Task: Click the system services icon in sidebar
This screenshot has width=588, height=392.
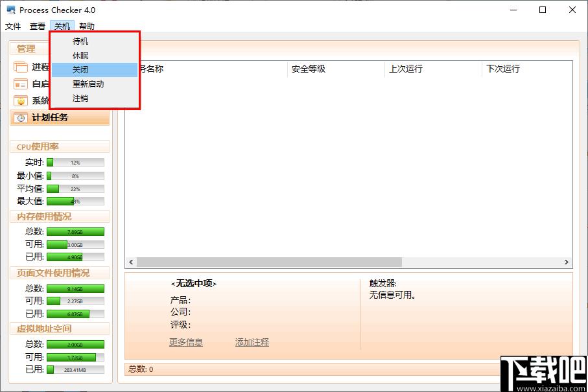Action: pos(21,101)
